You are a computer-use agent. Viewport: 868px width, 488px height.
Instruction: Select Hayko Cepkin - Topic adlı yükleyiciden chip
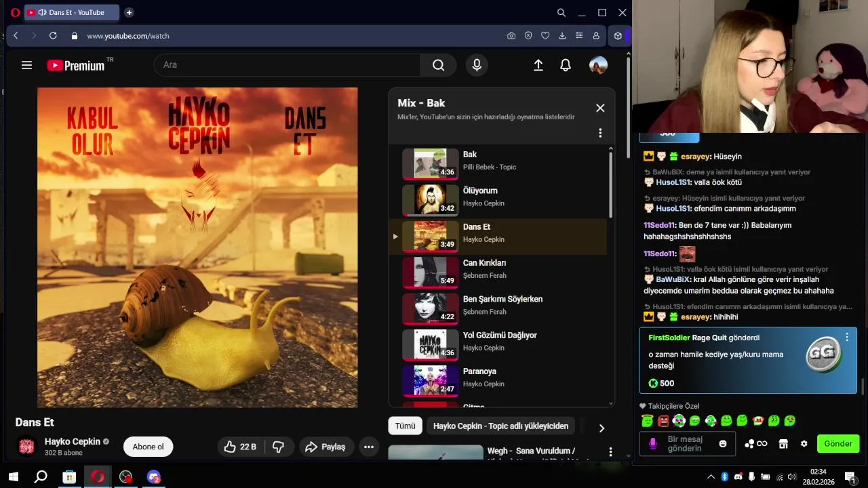[500, 426]
